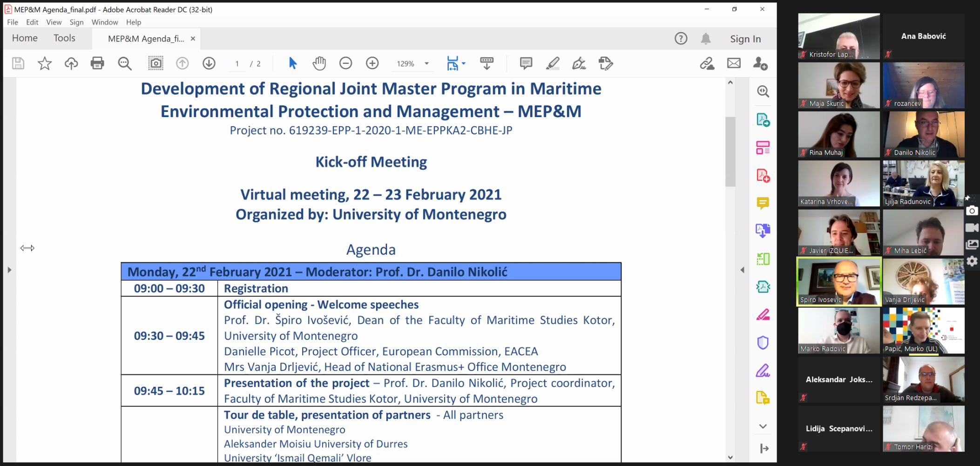
Task: Toggle the video camera in meeting sidebar
Action: (972, 227)
